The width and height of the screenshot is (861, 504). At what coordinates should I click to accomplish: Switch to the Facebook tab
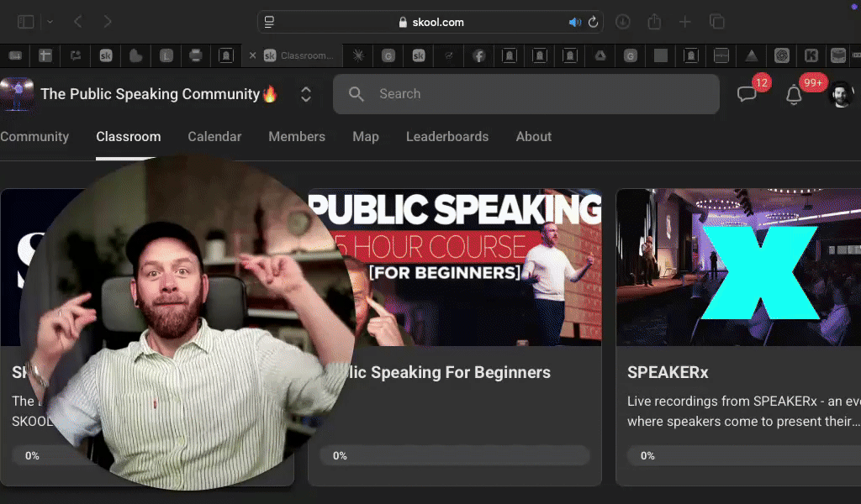[478, 55]
